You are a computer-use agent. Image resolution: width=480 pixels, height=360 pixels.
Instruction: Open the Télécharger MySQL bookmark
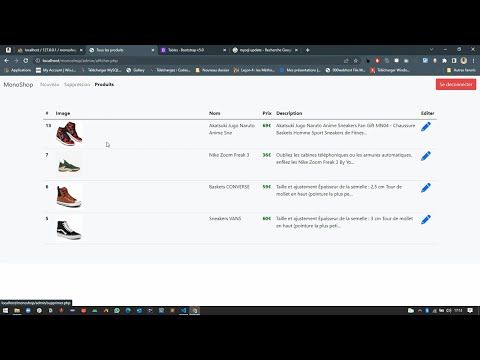101,70
